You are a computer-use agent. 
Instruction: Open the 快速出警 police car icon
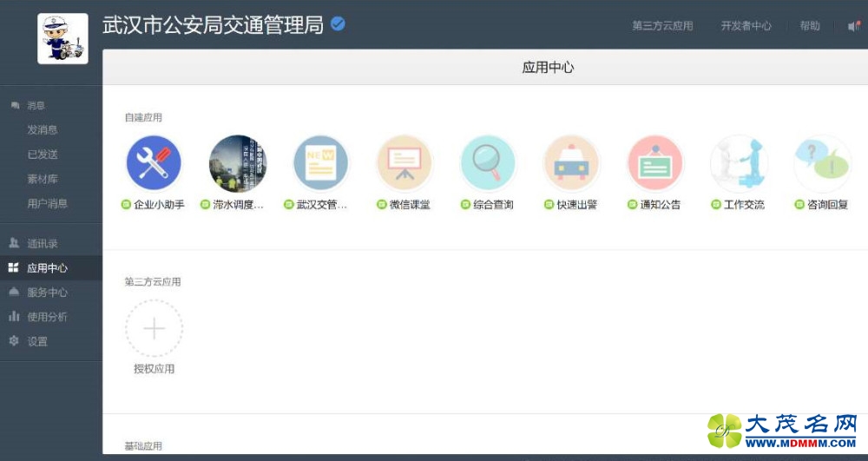click(572, 163)
